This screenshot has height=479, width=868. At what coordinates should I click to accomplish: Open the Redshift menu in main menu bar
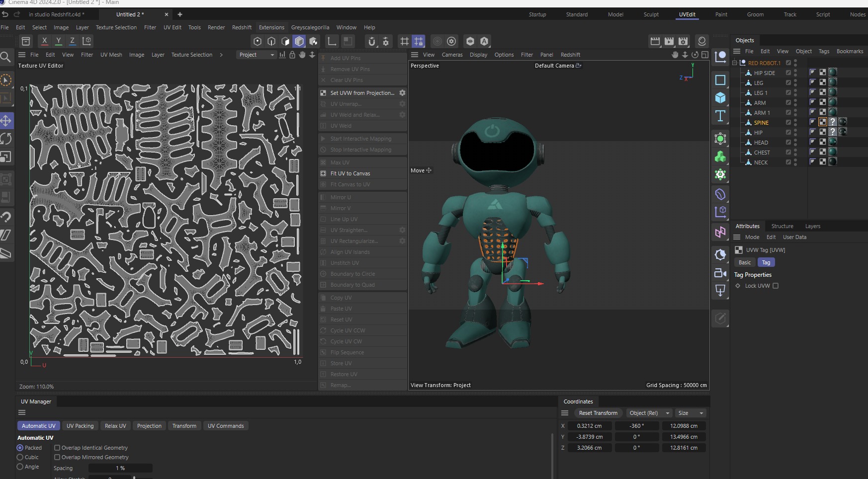pyautogui.click(x=242, y=27)
